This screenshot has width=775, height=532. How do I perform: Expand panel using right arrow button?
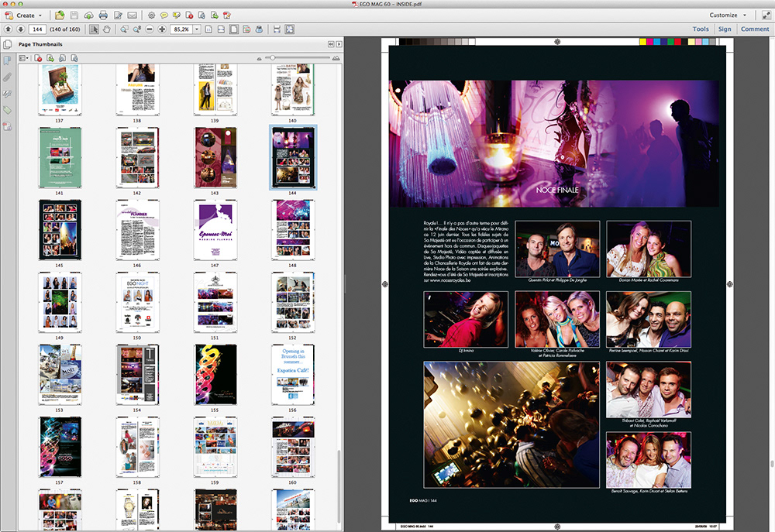point(339,44)
